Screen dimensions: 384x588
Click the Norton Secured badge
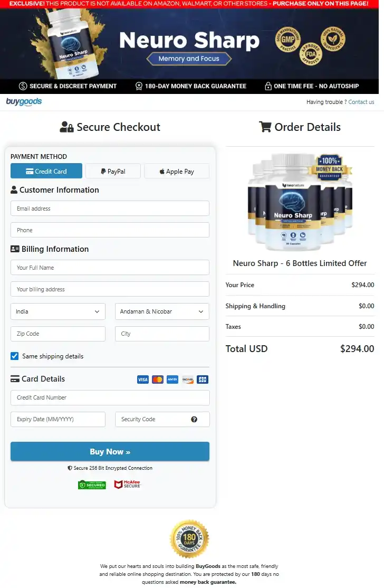click(92, 484)
